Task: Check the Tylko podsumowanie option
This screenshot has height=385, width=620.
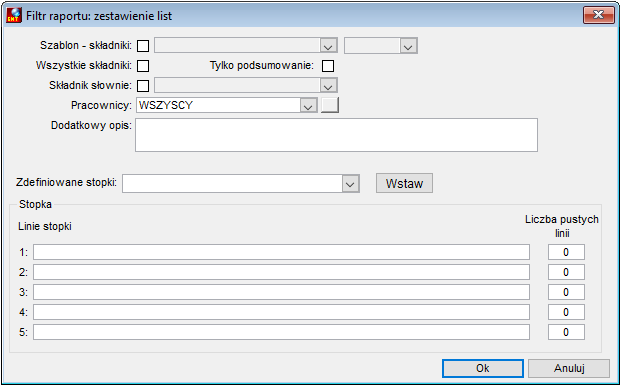Action: click(328, 66)
